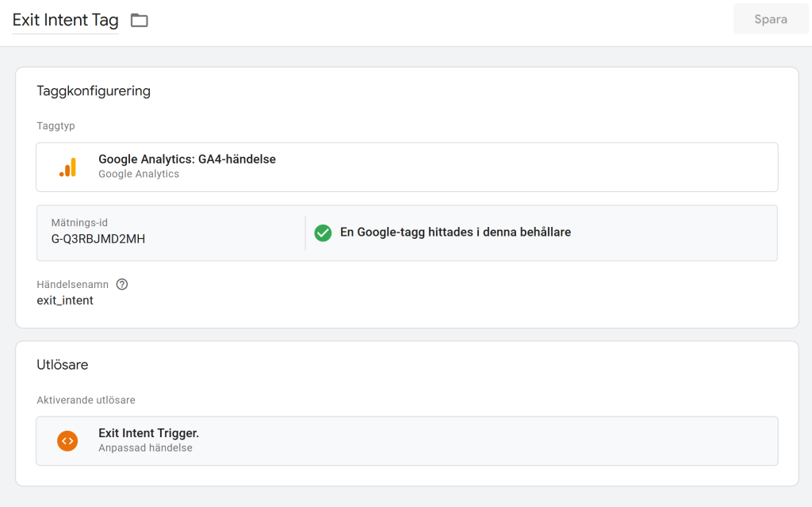
Task: Click the event name exit_intent
Action: (65, 301)
